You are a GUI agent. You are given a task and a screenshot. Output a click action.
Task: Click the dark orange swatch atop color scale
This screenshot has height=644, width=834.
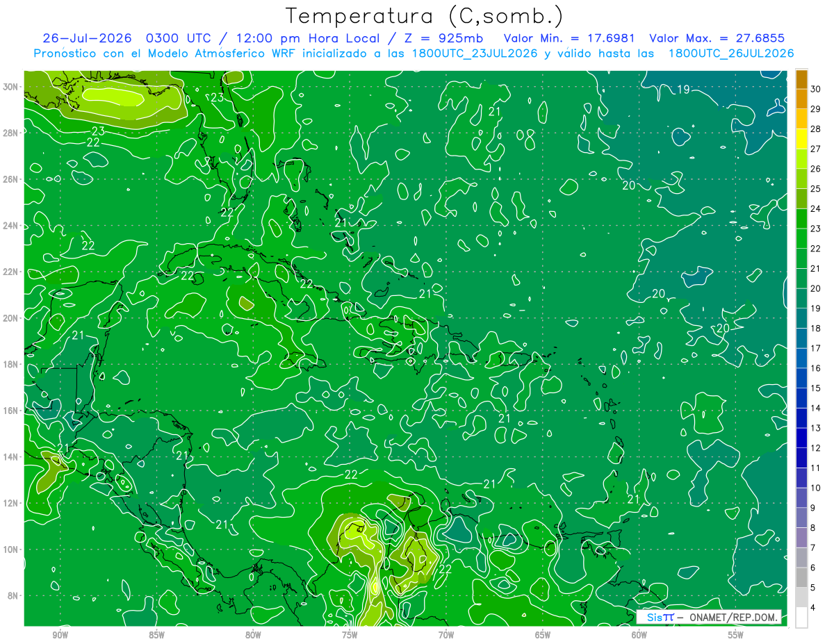point(801,79)
